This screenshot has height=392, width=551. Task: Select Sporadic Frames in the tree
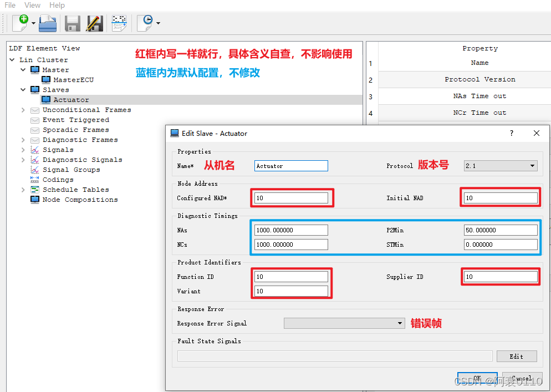coord(76,130)
